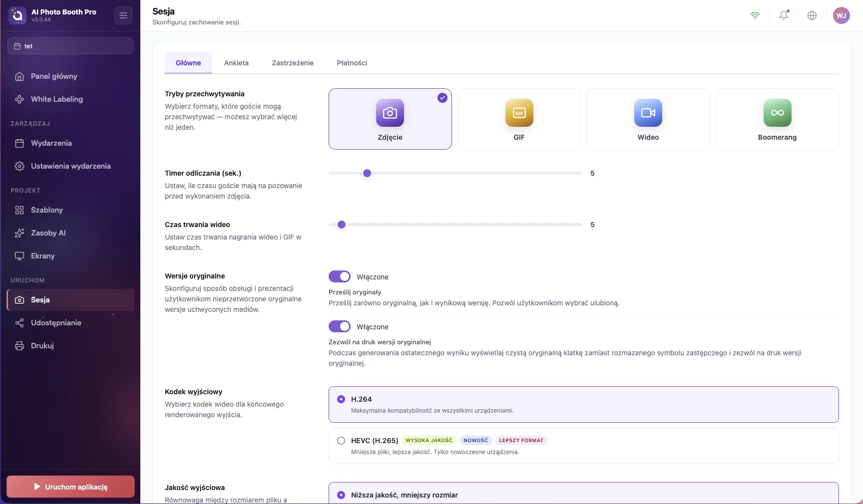Toggle off the Prześlij oryginały switch

[340, 276]
